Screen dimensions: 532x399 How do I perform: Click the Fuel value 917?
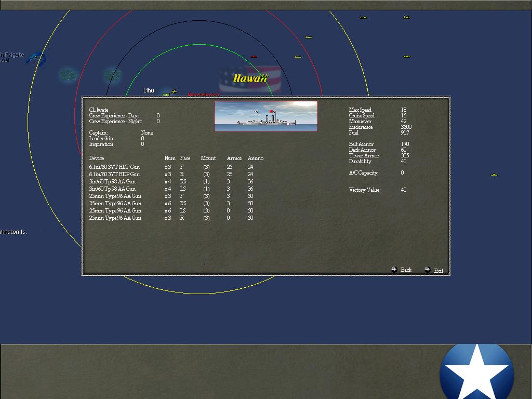(x=405, y=132)
